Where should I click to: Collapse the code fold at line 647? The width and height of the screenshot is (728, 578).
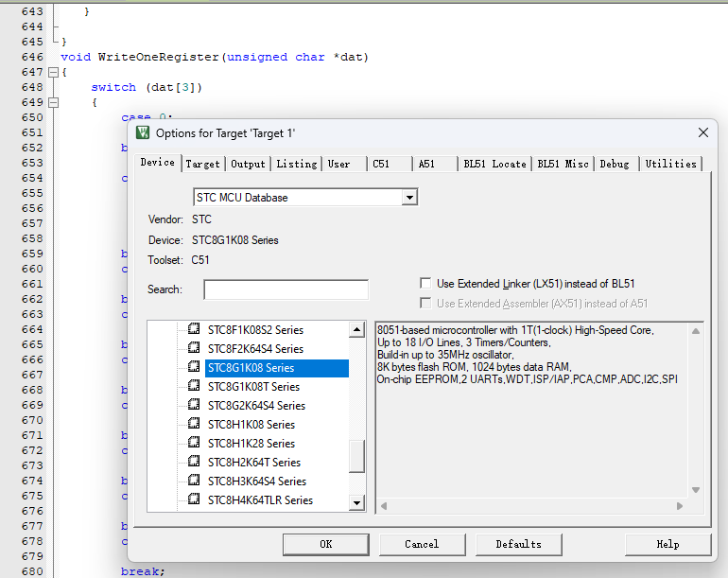pos(53,73)
